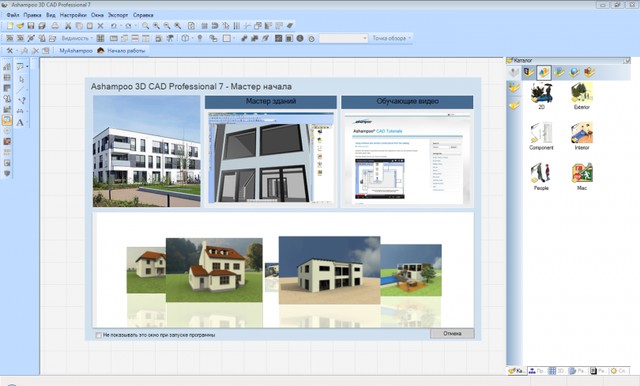Click the New document toolbar icon
Image resolution: width=640 pixels, height=386 pixels.
(10, 26)
